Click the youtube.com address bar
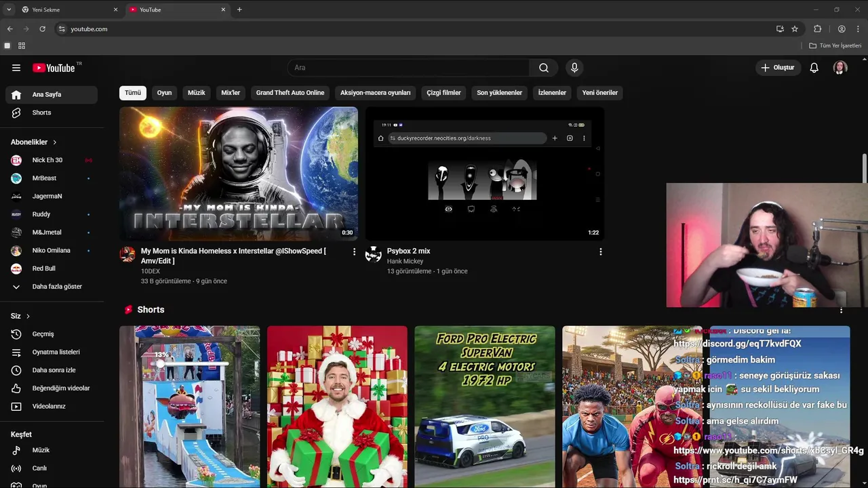Viewport: 868px width, 488px height. 414,29
